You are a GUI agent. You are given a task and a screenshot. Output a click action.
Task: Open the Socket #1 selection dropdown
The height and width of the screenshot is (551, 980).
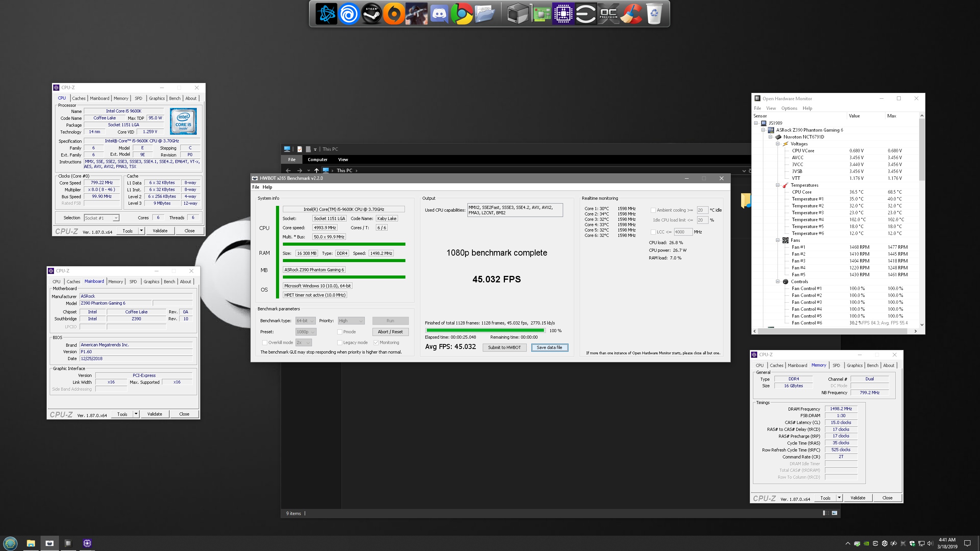click(x=101, y=218)
